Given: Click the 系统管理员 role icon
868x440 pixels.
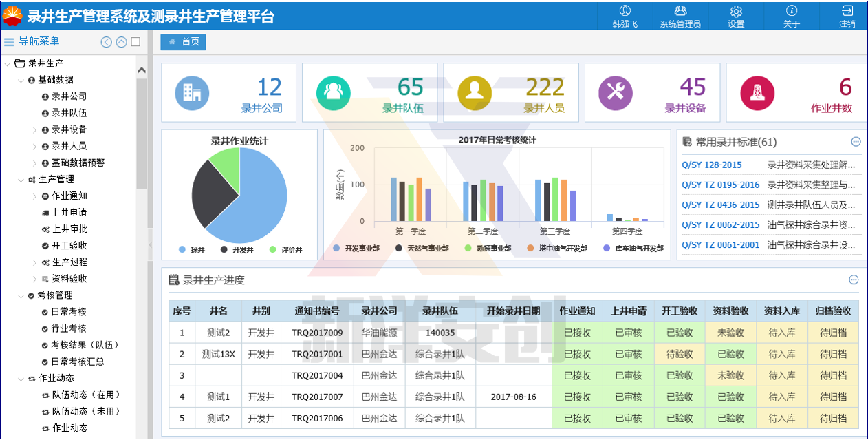Looking at the screenshot, I should pyautogui.click(x=680, y=11).
